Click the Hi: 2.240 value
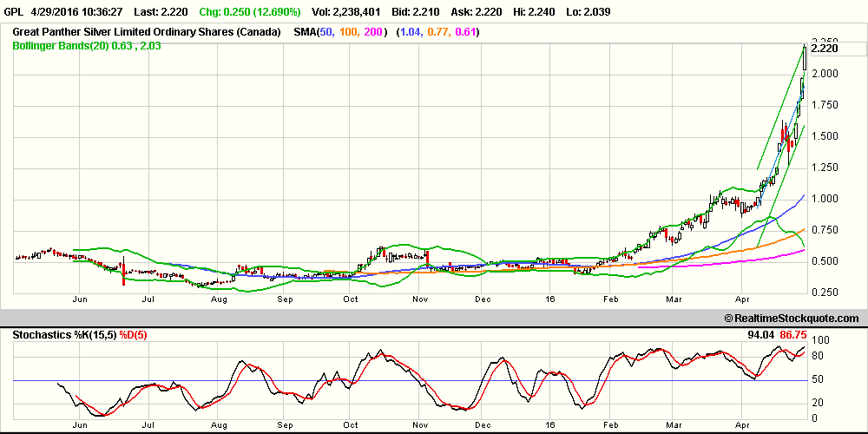The height and width of the screenshot is (434, 868). [532, 11]
